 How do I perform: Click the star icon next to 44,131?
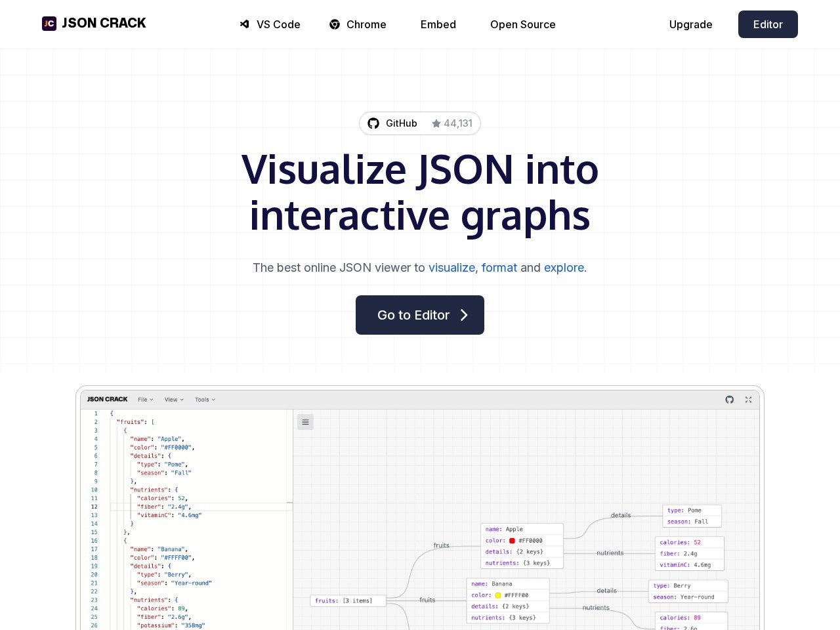pos(436,123)
